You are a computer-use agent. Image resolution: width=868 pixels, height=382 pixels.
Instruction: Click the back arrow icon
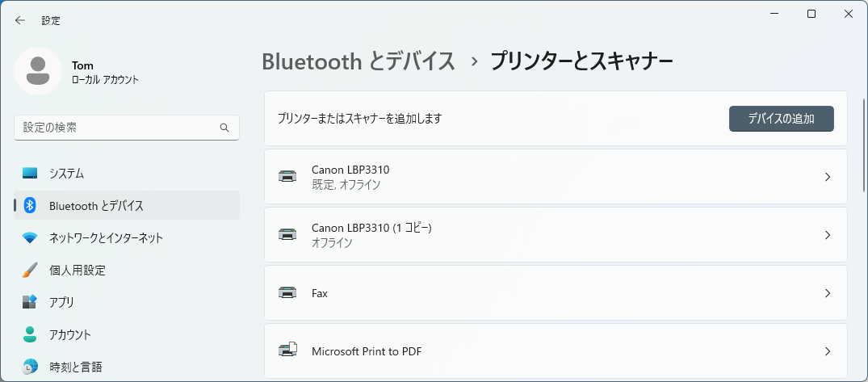(20, 20)
